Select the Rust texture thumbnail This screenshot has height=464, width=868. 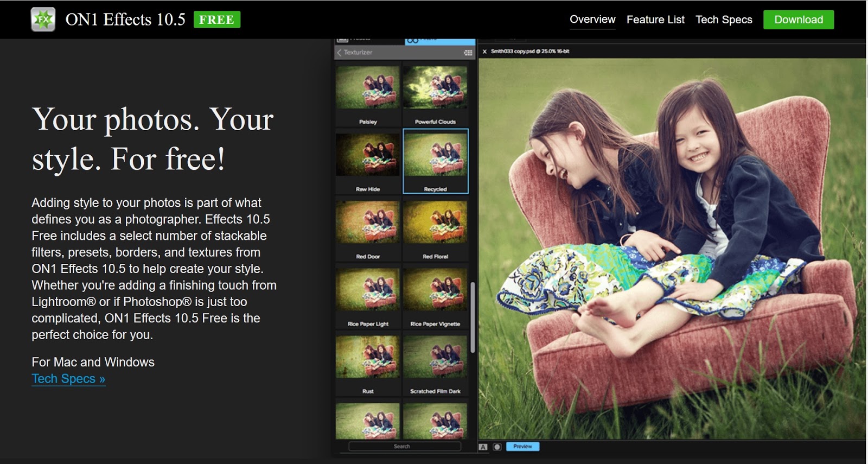point(368,357)
